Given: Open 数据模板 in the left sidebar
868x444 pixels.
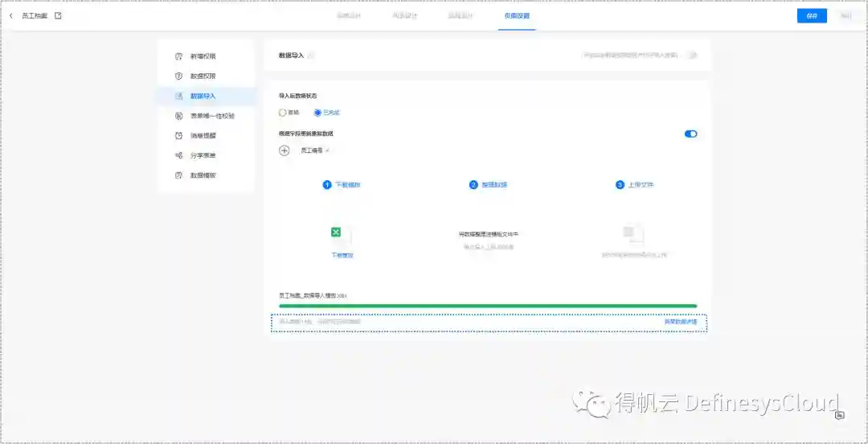Looking at the screenshot, I should [203, 175].
